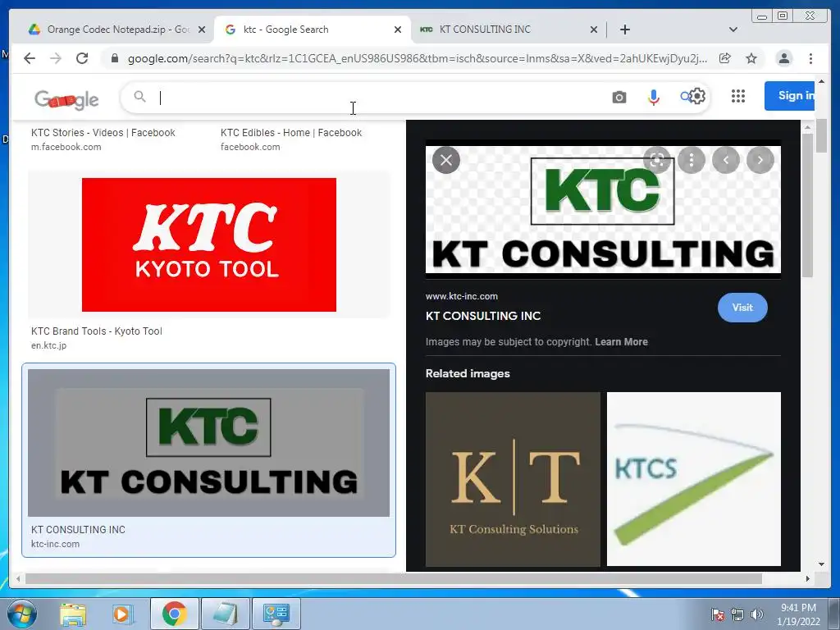840x630 pixels.
Task: Share this page via share icon
Action: click(725, 58)
